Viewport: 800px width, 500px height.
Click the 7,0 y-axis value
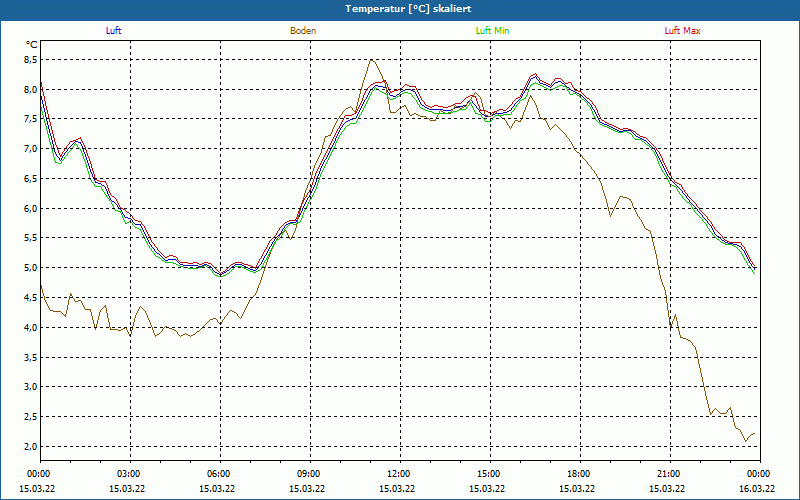pyautogui.click(x=31, y=148)
